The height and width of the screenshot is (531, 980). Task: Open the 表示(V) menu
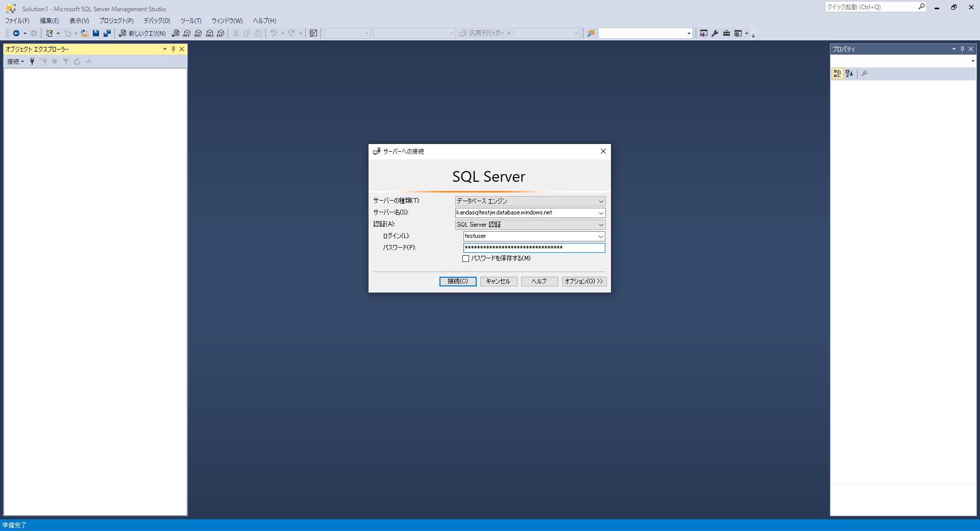[79, 21]
